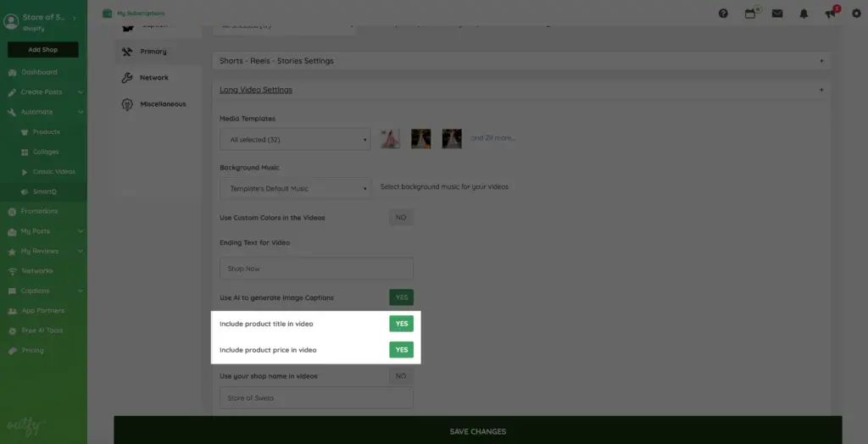Open the Background Music dropdown
This screenshot has height=444, width=868.
coord(294,188)
